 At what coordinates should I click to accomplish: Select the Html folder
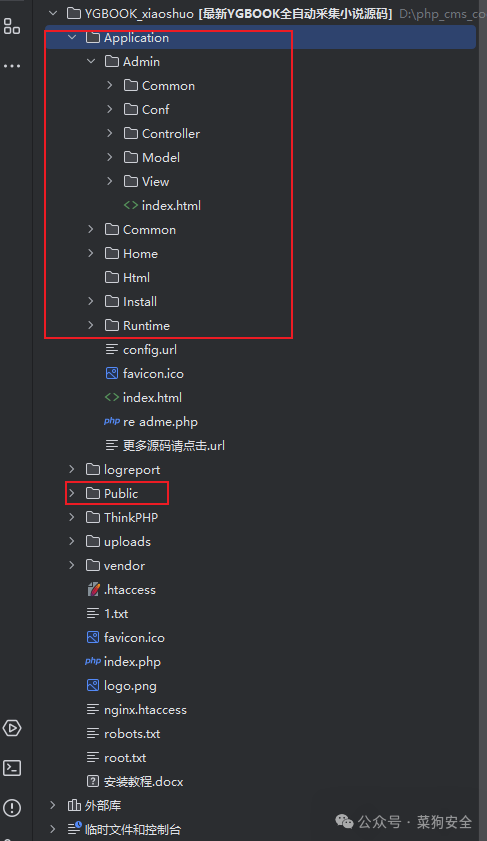coord(136,277)
